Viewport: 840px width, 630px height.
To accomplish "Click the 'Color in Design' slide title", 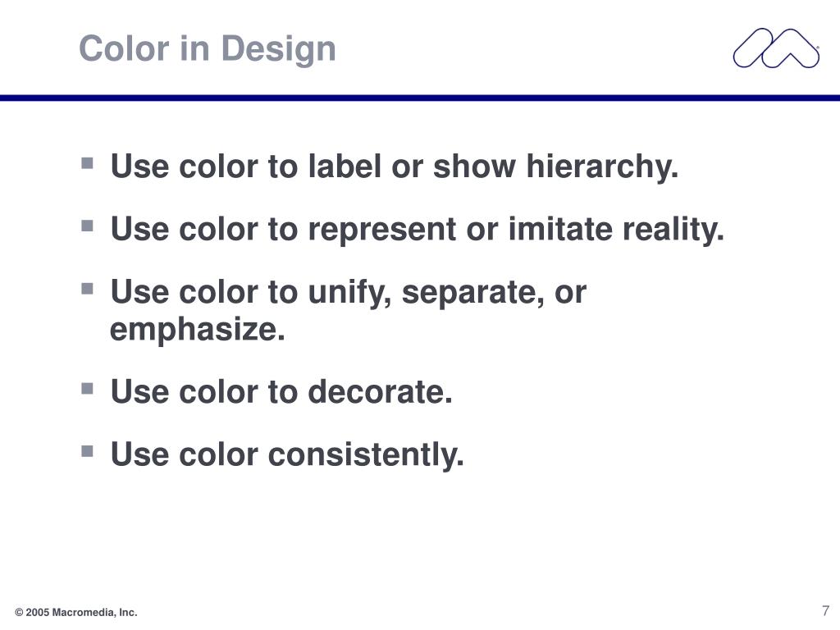I will pos(208,48).
